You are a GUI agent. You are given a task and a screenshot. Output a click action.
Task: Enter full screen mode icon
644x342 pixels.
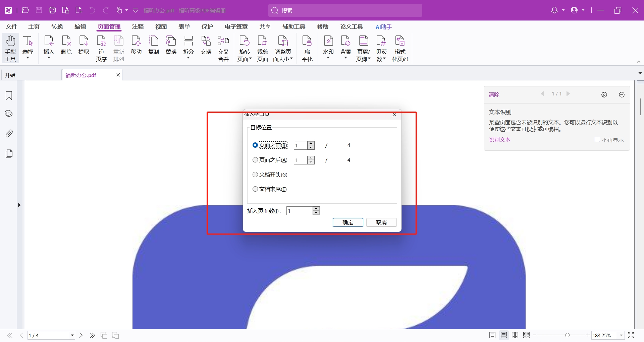tap(631, 335)
